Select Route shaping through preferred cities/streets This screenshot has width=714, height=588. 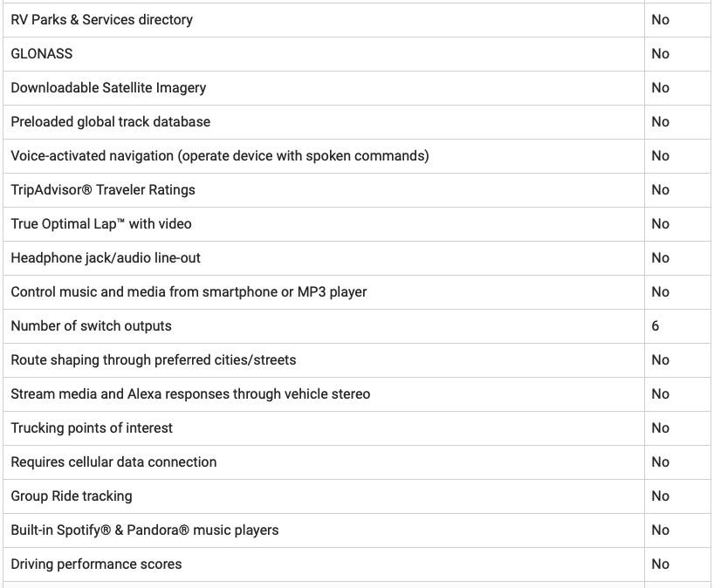[154, 360]
